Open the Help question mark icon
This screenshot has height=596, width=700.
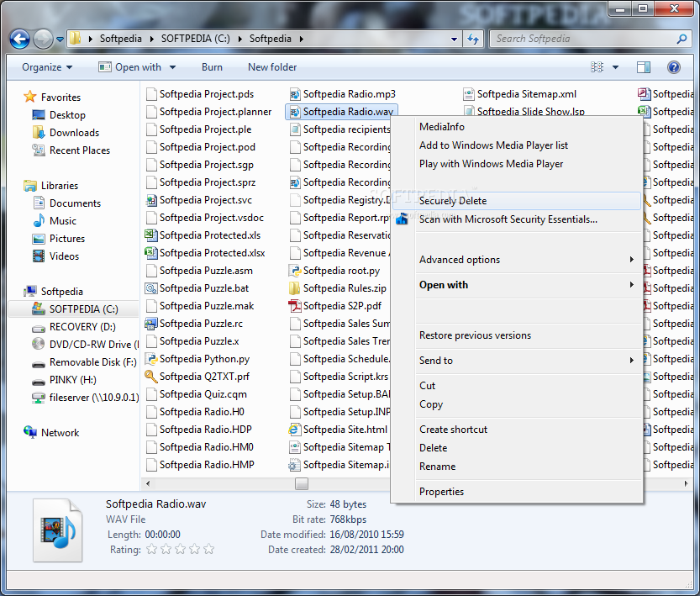point(674,67)
